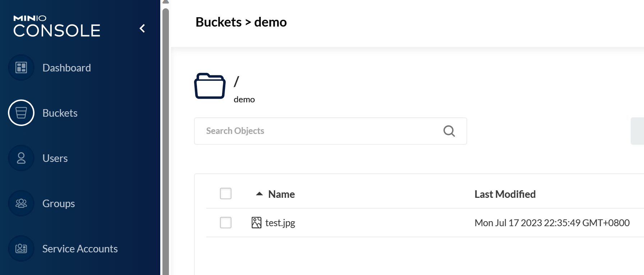
Task: Open the Users person icon
Action: click(x=21, y=158)
